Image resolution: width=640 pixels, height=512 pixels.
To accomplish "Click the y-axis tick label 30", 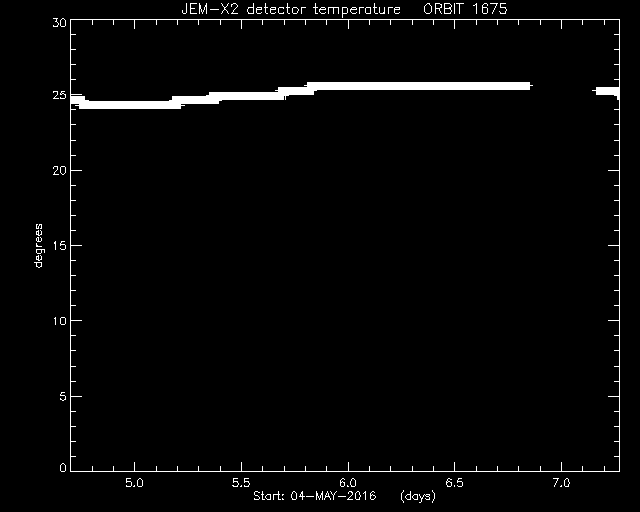I will tap(60, 23).
